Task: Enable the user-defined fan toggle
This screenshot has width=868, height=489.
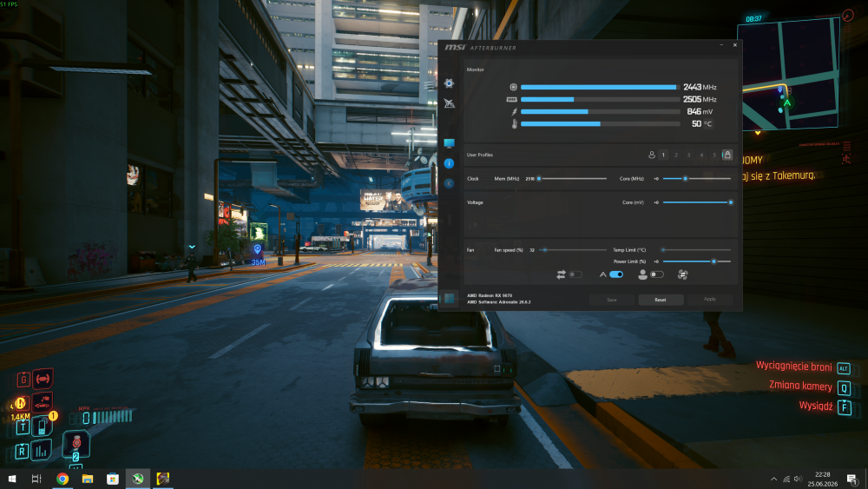Action: 656,274
